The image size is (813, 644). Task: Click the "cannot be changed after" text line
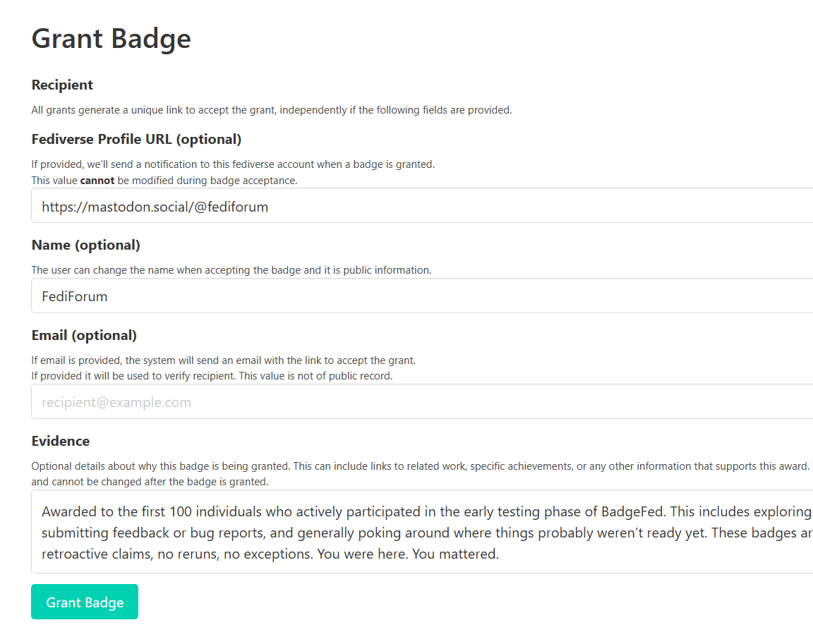[150, 482]
